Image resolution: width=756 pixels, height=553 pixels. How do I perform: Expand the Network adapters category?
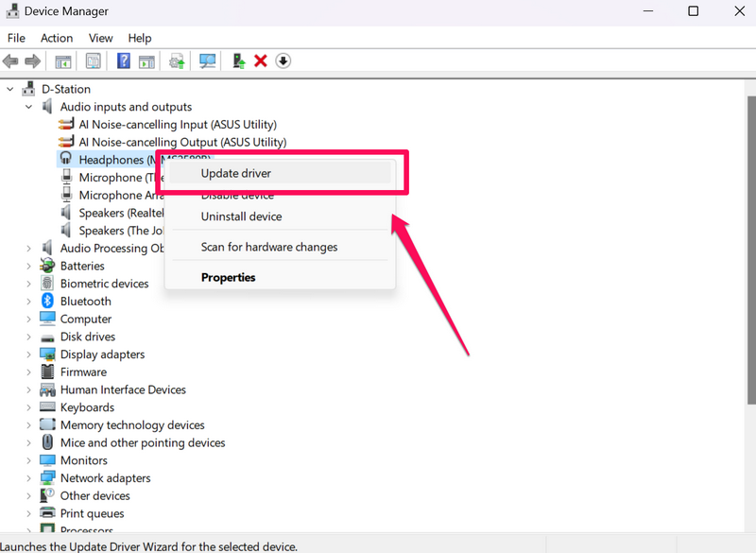29,478
